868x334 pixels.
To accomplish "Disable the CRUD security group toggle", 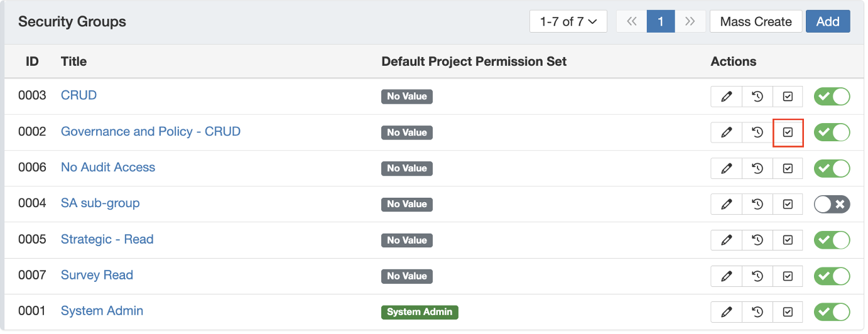I will [x=832, y=97].
